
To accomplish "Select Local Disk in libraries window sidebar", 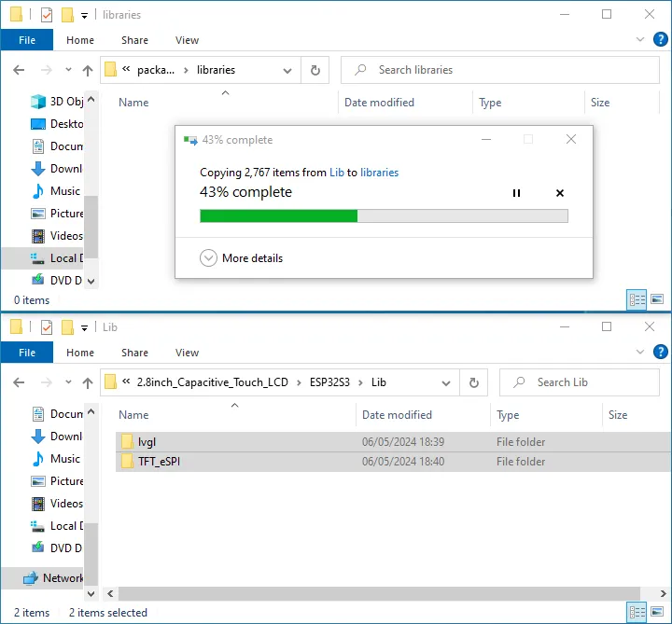I will click(43, 257).
